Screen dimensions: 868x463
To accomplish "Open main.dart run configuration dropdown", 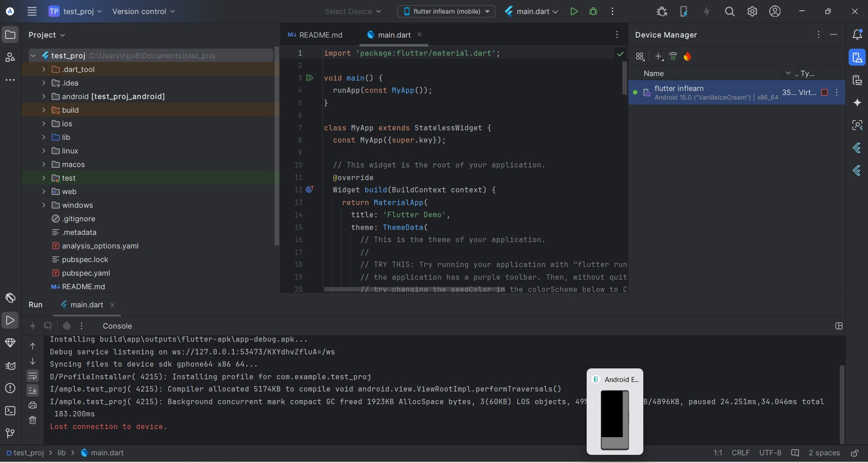I will coord(531,12).
